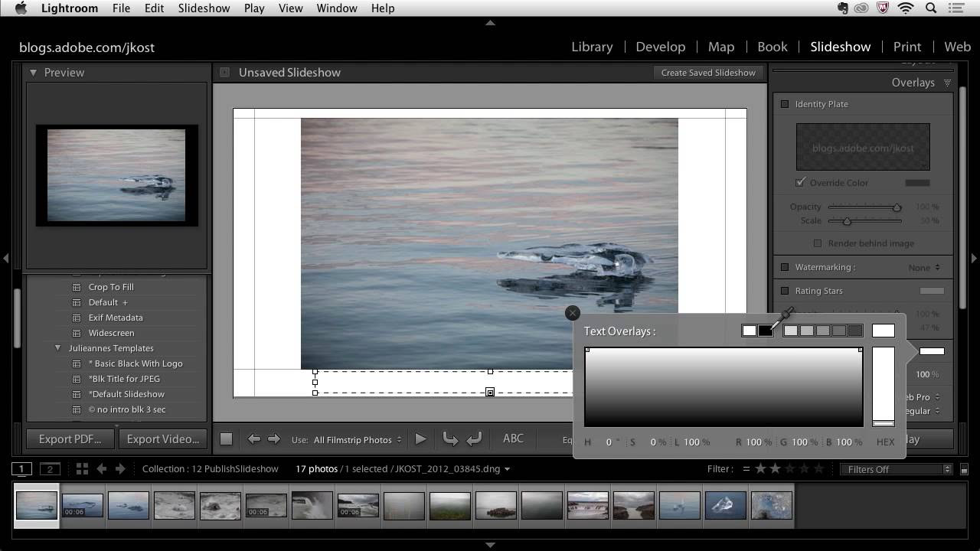This screenshot has height=551, width=980.
Task: Open Spotlight search in the menu bar
Action: click(x=932, y=8)
